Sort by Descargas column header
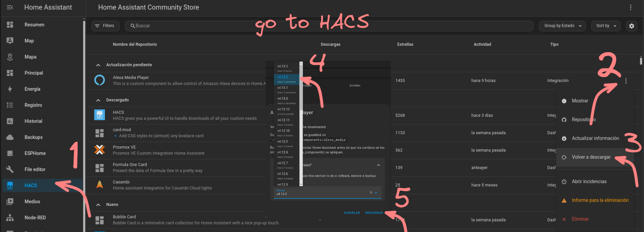Viewport: 644px width, 232px height. coord(330,44)
